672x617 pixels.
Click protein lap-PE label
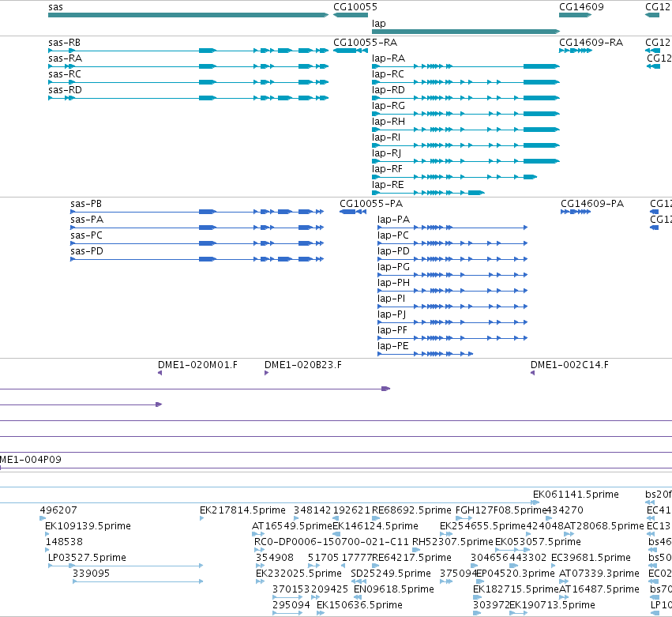click(x=393, y=346)
